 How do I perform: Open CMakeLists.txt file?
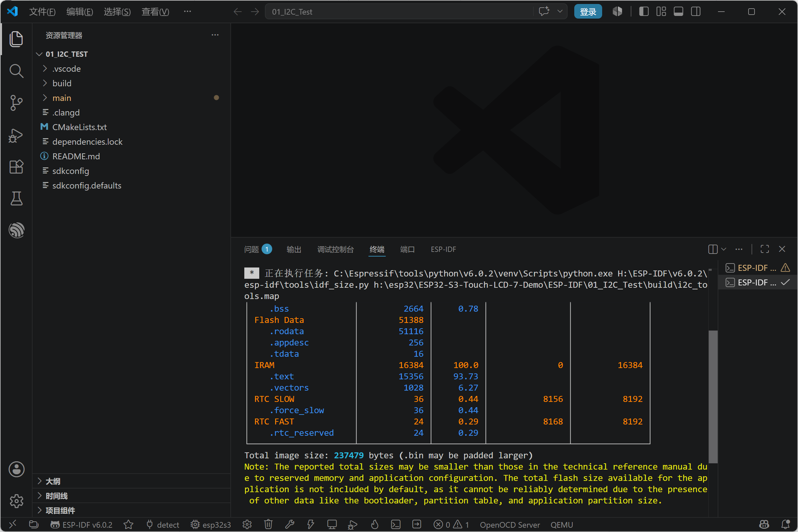[132, 127]
